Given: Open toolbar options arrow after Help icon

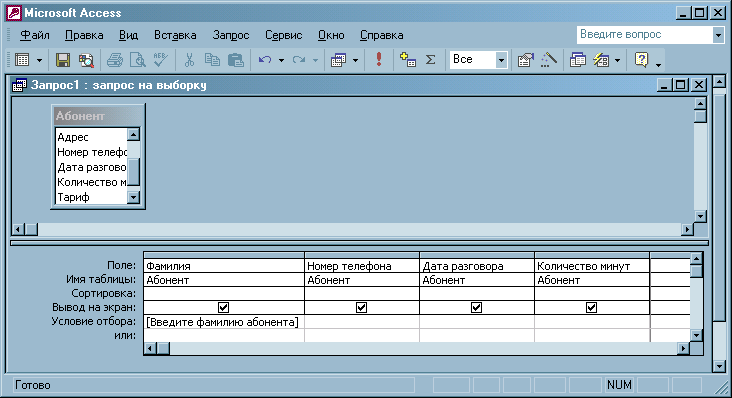Looking at the screenshot, I should coord(659,65).
